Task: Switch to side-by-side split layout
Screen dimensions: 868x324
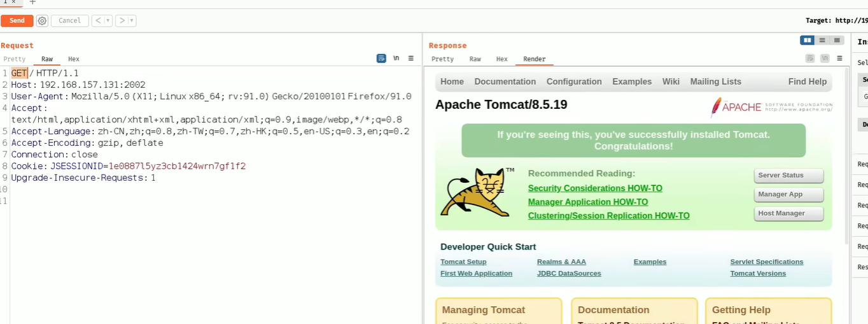Action: [x=808, y=40]
